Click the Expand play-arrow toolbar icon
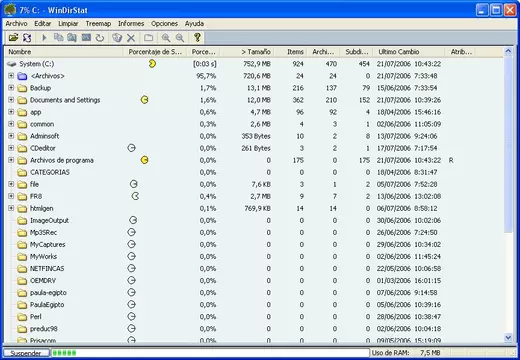Image resolution: width=520 pixels, height=360 pixels. [x=44, y=37]
